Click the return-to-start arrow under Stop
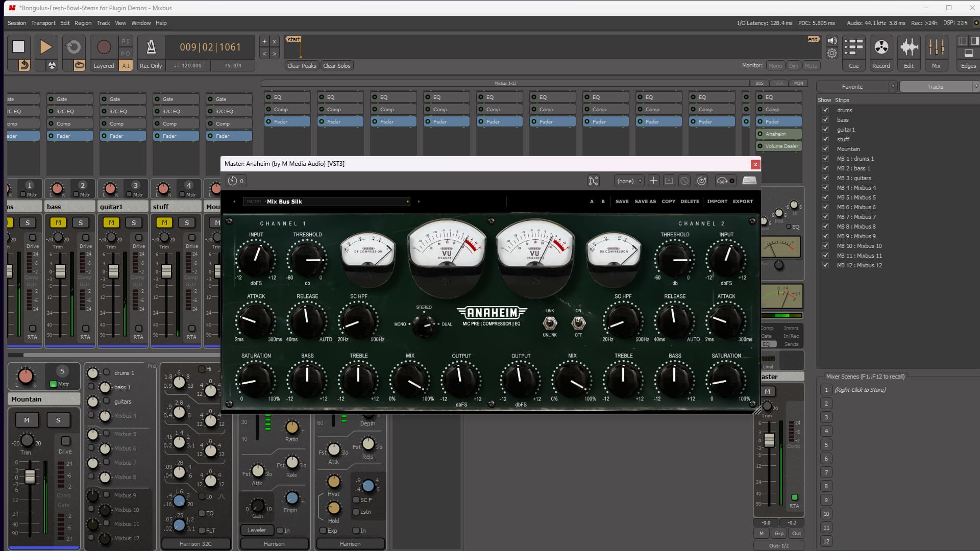 pyautogui.click(x=24, y=65)
